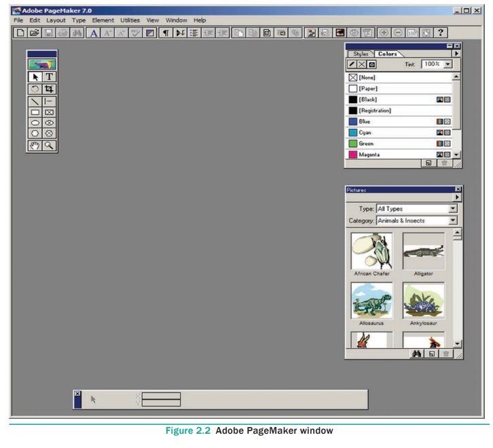Select the Text tool in the toolbox
The width and height of the screenshot is (493, 448).
coord(49,77)
